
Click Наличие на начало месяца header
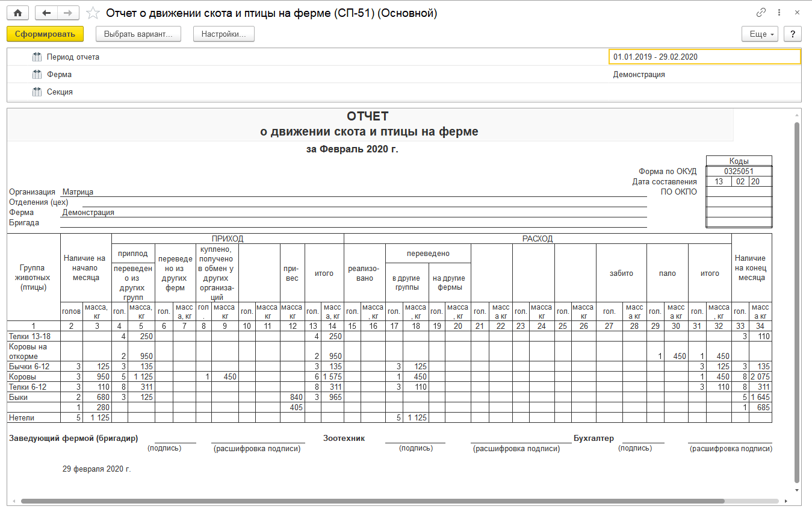pos(86,268)
